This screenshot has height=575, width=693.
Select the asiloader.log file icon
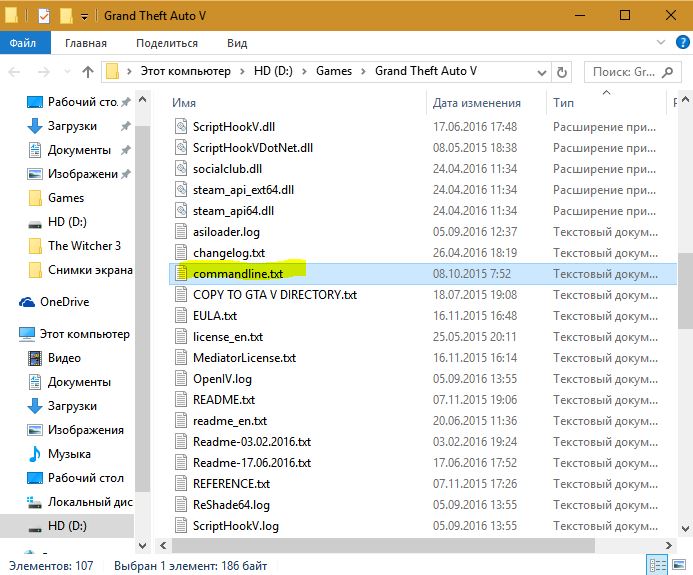pyautogui.click(x=181, y=232)
